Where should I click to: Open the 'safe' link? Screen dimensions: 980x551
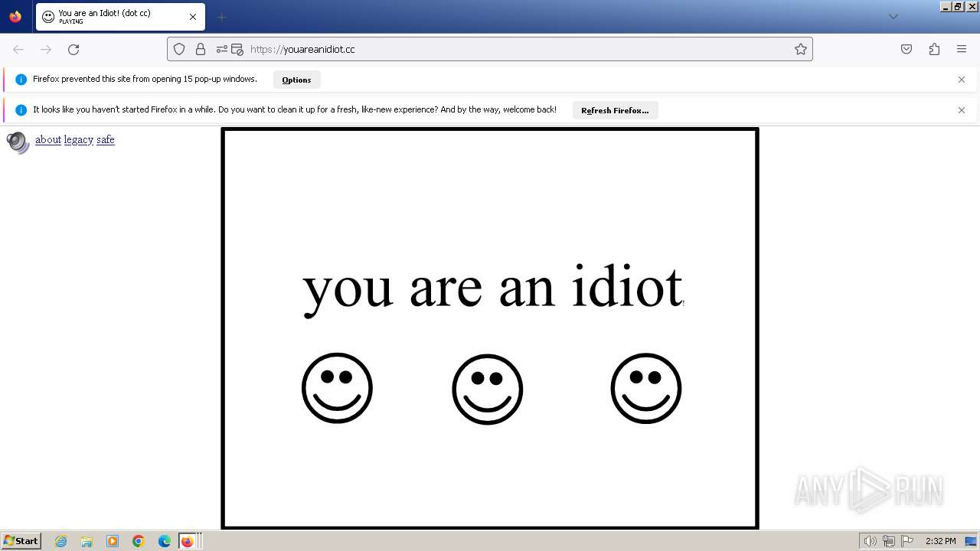pos(106,139)
